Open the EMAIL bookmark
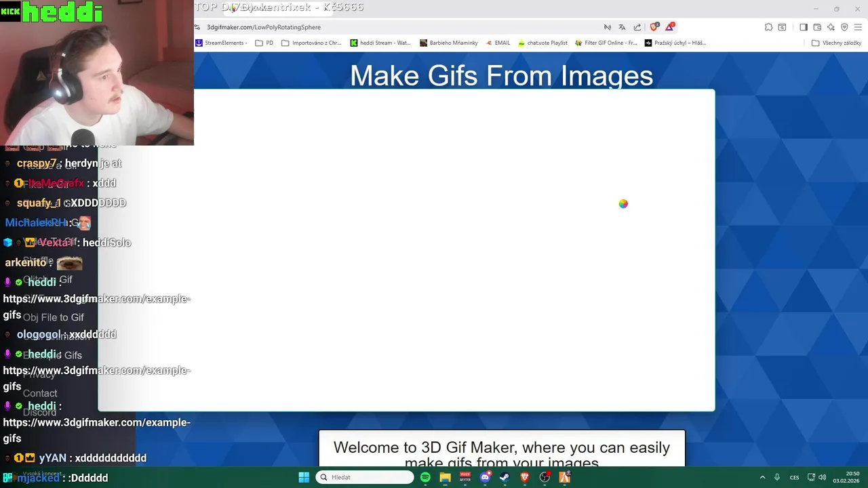 click(498, 43)
